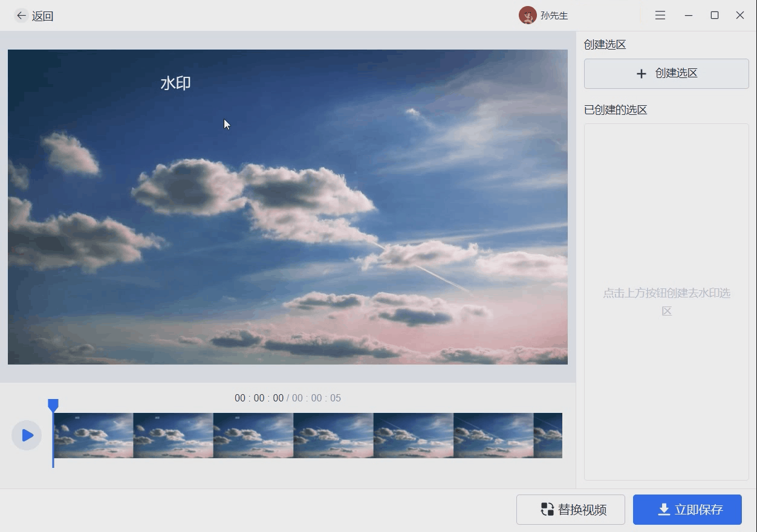Select the third timeline thumbnail frame
Image resolution: width=757 pixels, height=532 pixels.
(x=253, y=435)
